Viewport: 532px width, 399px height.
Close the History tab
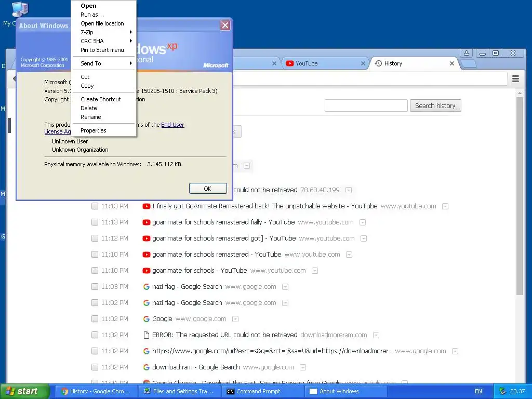[x=452, y=63]
